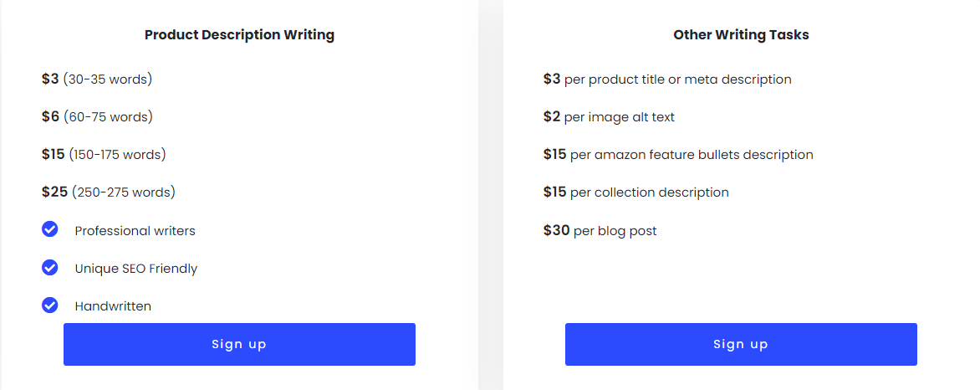Viewport: 980px width, 390px height.
Task: Click the $15 per collection description line
Action: pos(635,192)
